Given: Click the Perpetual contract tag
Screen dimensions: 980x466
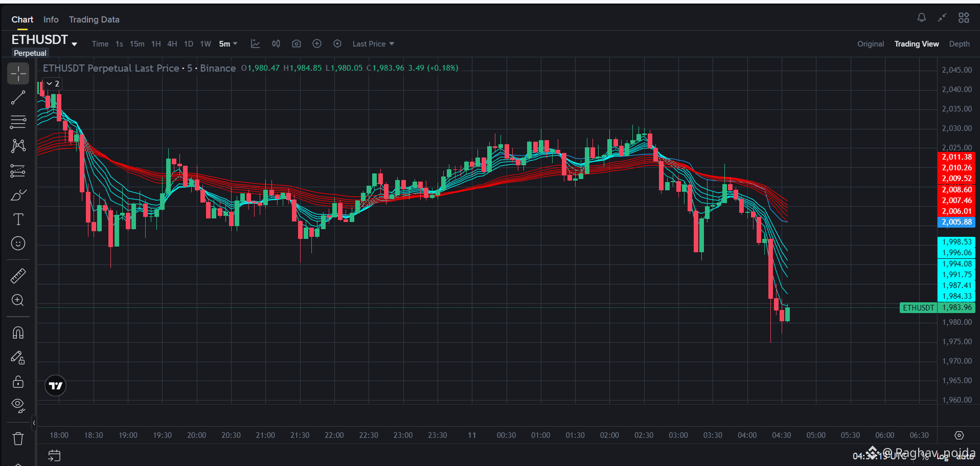Looking at the screenshot, I should pyautogui.click(x=30, y=53).
